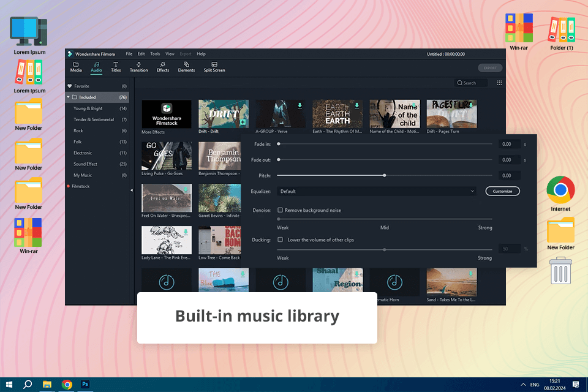Open Windows Start menu
Image resolution: width=588 pixels, height=392 pixels.
point(9,385)
